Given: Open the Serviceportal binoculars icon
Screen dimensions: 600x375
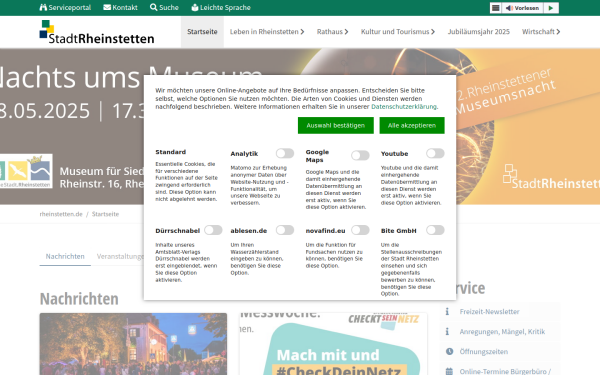Looking at the screenshot, I should click(43, 7).
